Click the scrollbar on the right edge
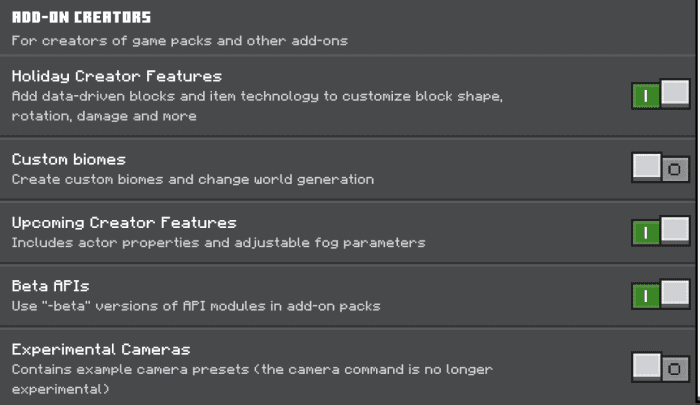 pyautogui.click(x=695, y=200)
